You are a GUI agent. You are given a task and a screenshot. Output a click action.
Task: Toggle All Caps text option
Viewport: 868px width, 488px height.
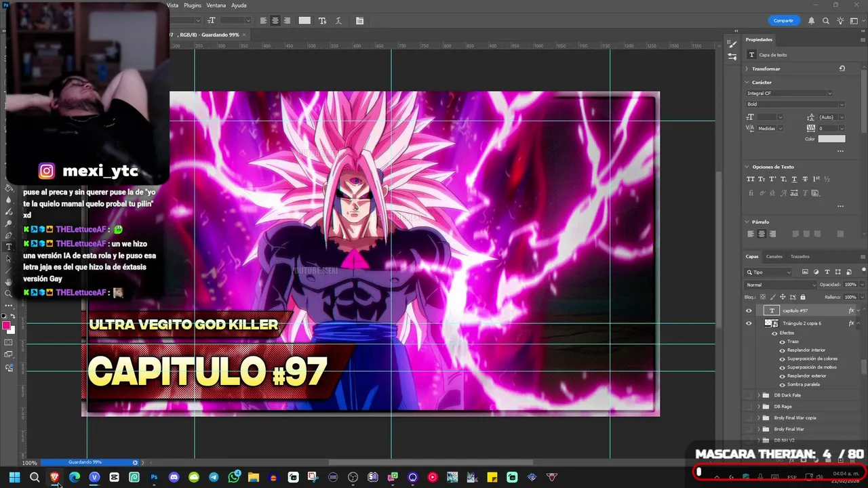pyautogui.click(x=751, y=179)
